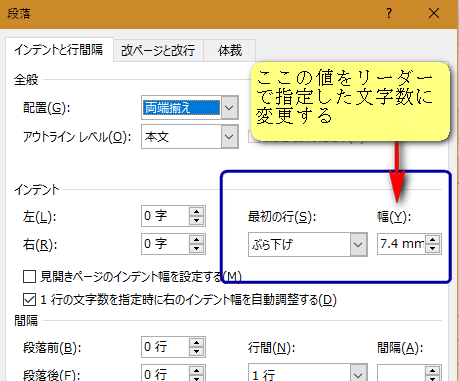The height and width of the screenshot is (381, 459).
Task: Click the 段落前 spacing field
Action: (165, 347)
